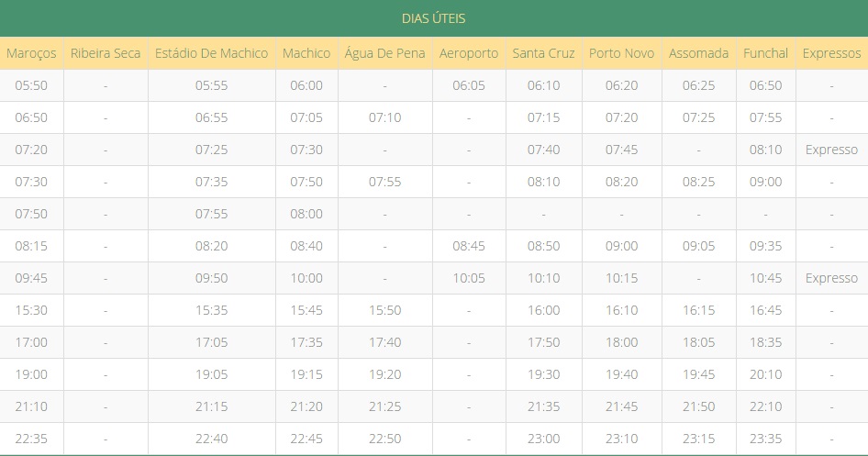The height and width of the screenshot is (456, 868).
Task: Click the 18:00 Porto Novo time cell
Action: pos(622,342)
